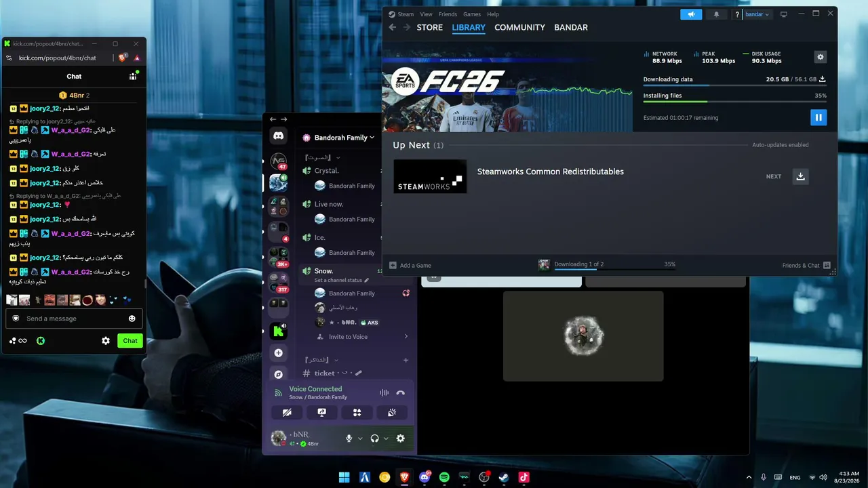This screenshot has height=488, width=868.
Task: Open the Kick server icon in Discord
Action: point(279,331)
